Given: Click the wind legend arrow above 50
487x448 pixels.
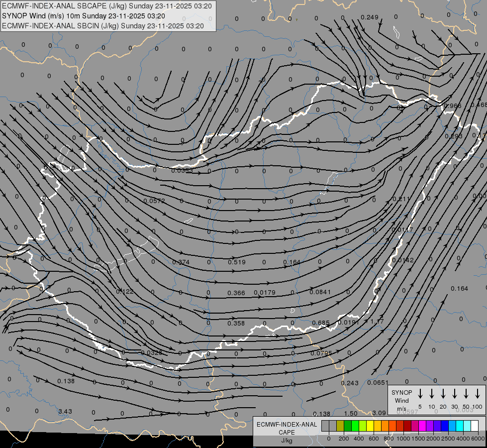Looking at the screenshot, I should pyautogui.click(x=466, y=394).
